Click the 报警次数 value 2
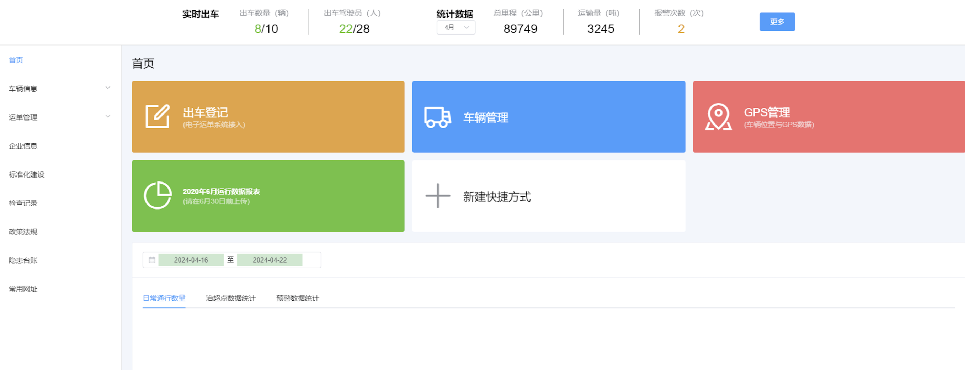Screen dimensions: 980x370 tap(681, 28)
